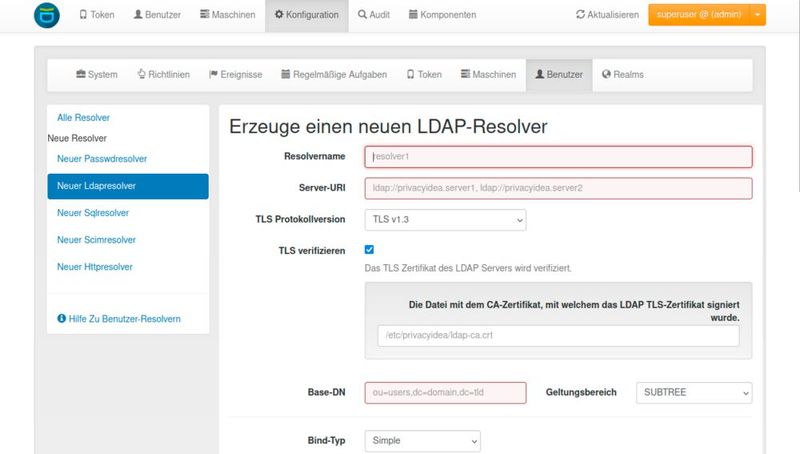Open Bind-Typ Simple dropdown

(x=422, y=441)
